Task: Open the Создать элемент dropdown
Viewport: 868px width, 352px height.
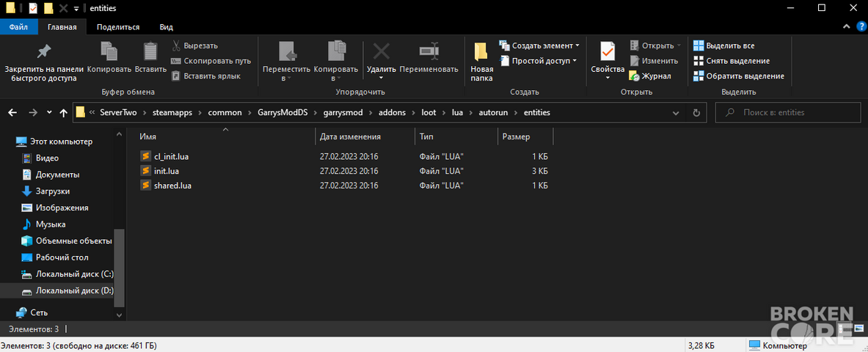Action: (x=539, y=45)
